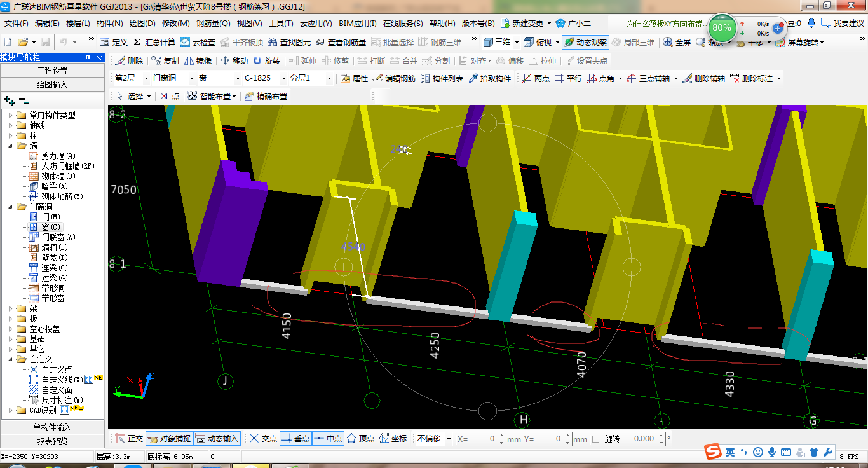Toggle 动态输入 (dynamic input)
868x468 pixels.
[217, 438]
